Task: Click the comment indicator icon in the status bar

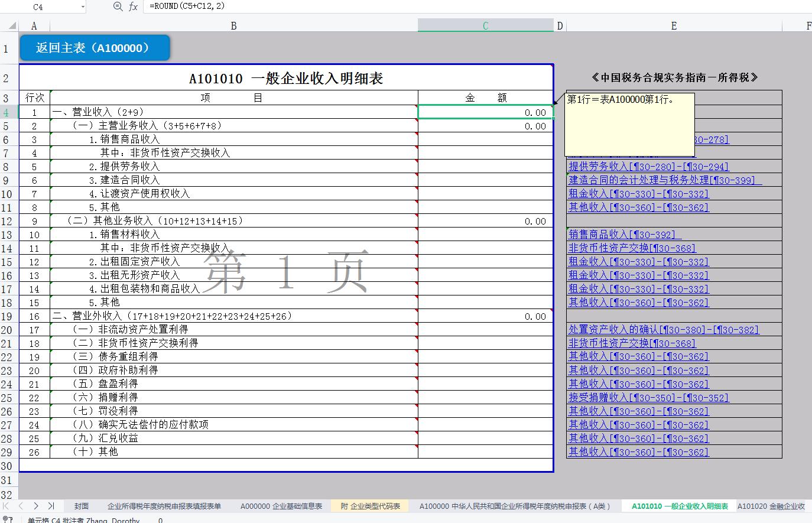Action: [6, 519]
